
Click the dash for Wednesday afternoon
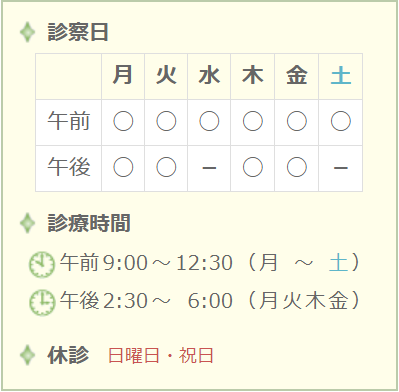tap(209, 168)
